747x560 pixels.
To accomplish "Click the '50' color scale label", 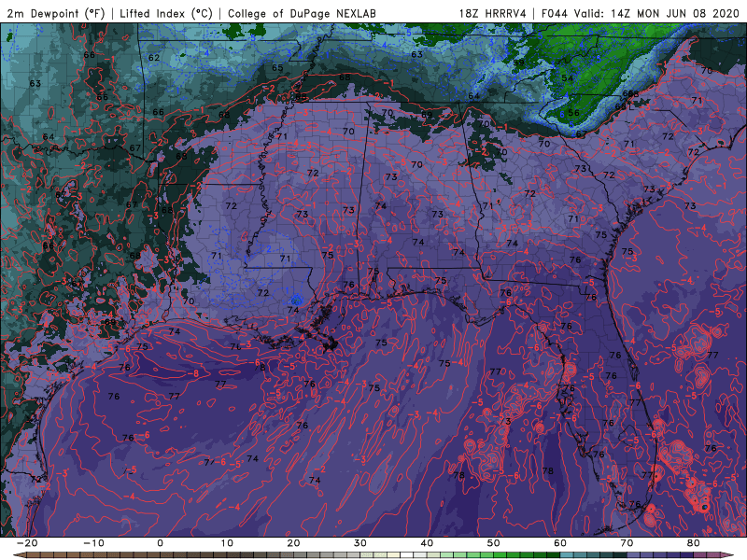I will pos(494,543).
